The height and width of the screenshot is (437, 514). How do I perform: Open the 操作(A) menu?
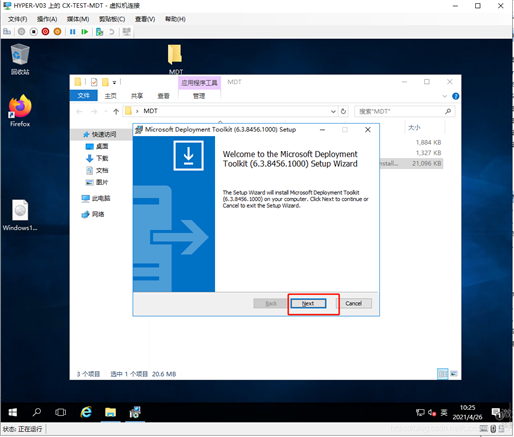pyautogui.click(x=47, y=19)
